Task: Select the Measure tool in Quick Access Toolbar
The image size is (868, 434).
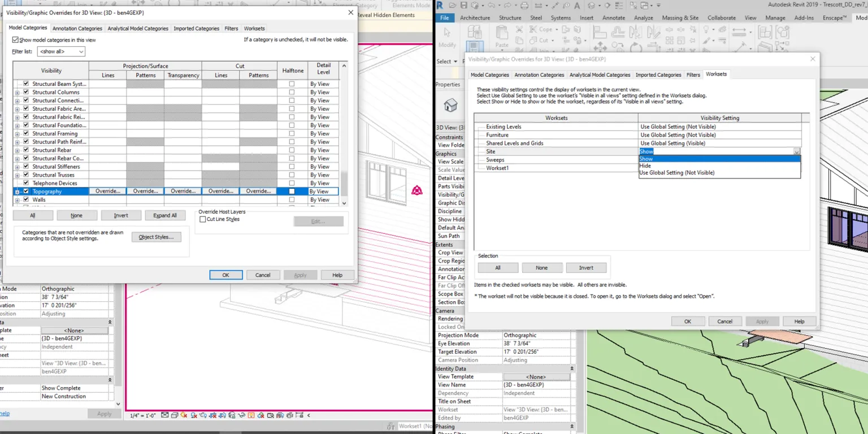Action: click(x=538, y=5)
